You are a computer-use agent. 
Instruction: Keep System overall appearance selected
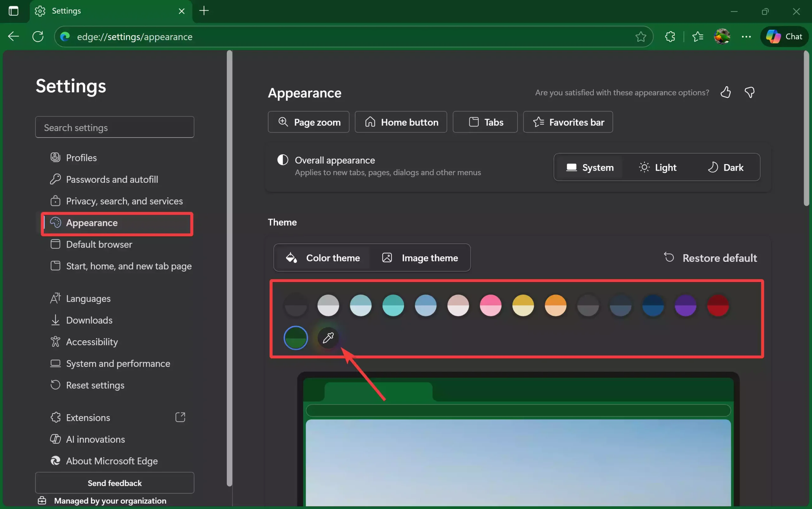(x=590, y=167)
